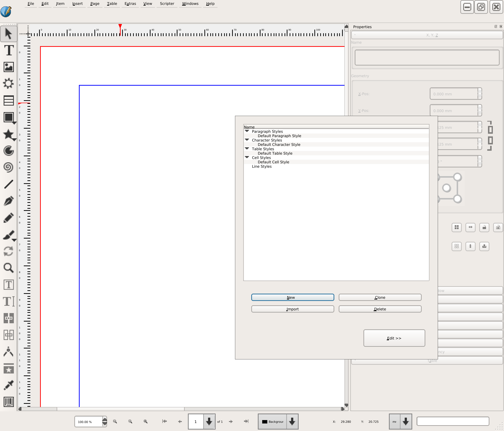Select Default Character Style item

click(x=279, y=144)
